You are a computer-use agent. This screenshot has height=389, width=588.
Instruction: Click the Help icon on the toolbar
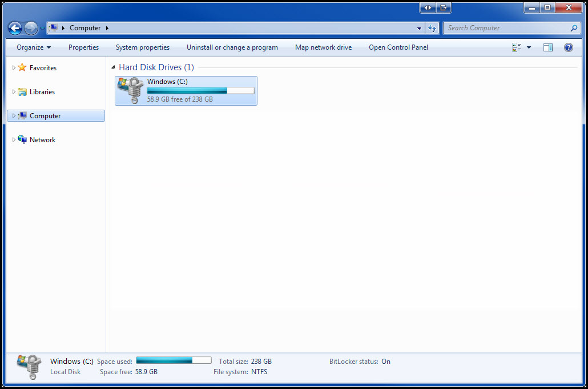pyautogui.click(x=568, y=47)
